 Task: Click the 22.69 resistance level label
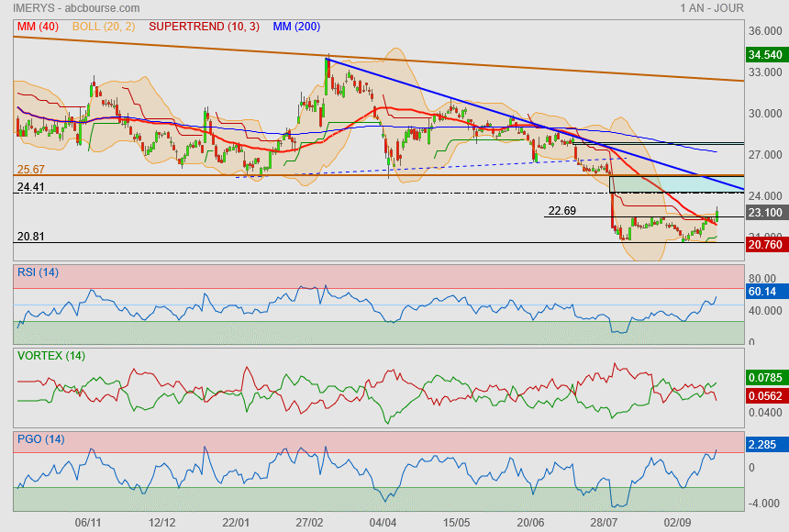point(561,211)
